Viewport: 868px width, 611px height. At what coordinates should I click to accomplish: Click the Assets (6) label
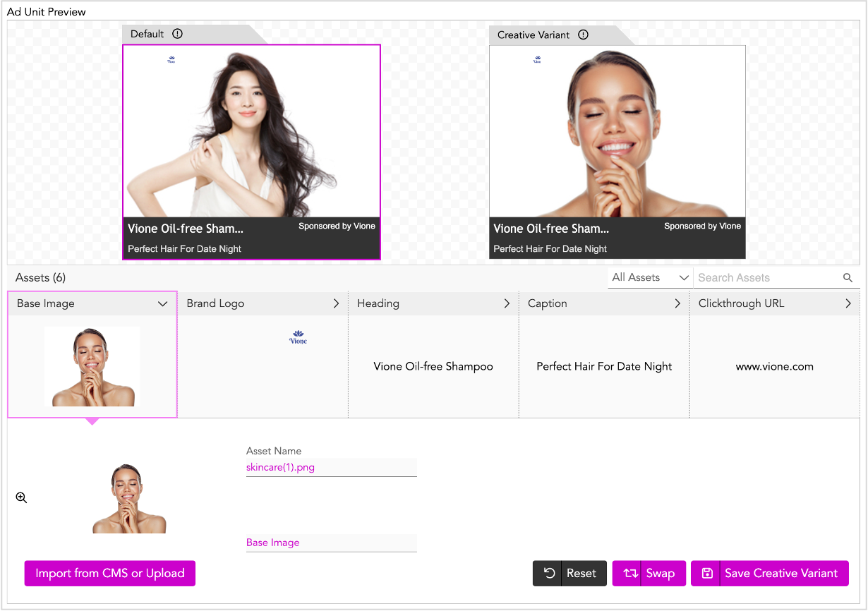[41, 278]
